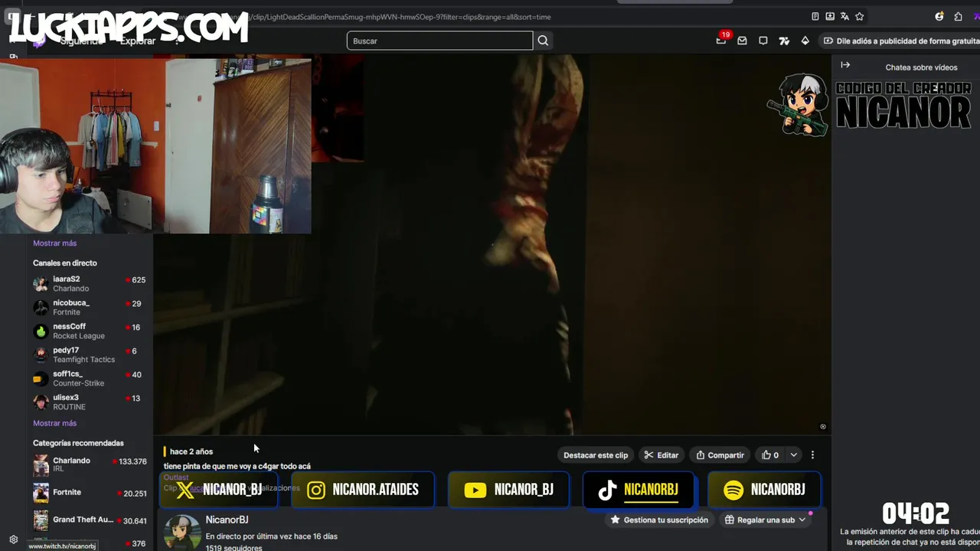Screen dimensions: 980x551
Task: Click soff1cs_ viewer count 40
Action: [x=136, y=375]
